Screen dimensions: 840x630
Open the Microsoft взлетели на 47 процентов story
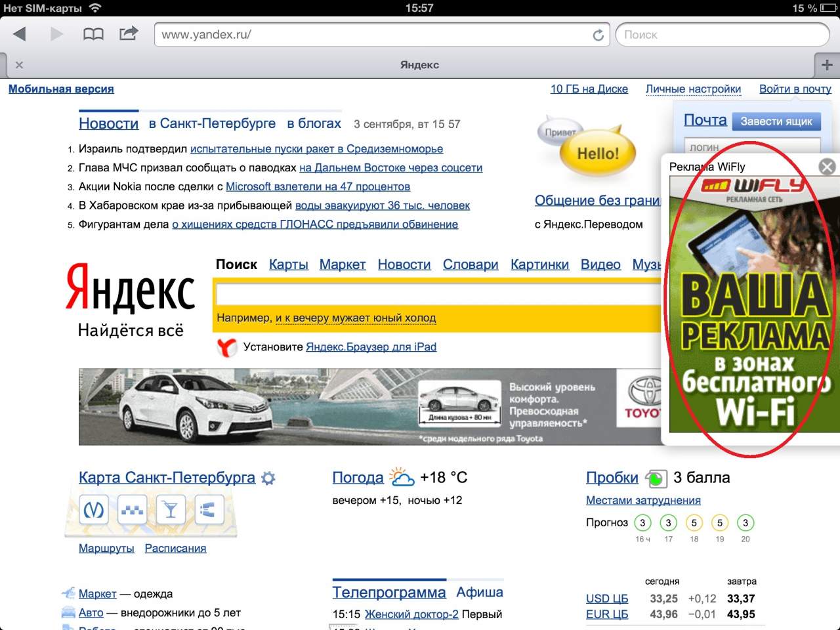[318, 186]
